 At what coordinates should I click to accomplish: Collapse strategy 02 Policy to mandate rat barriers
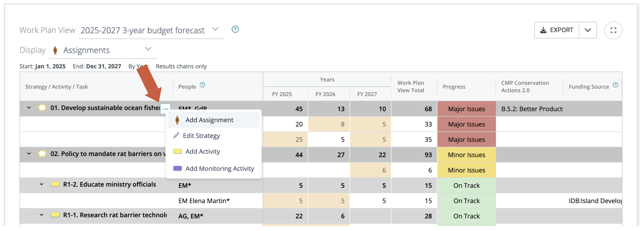point(29,154)
